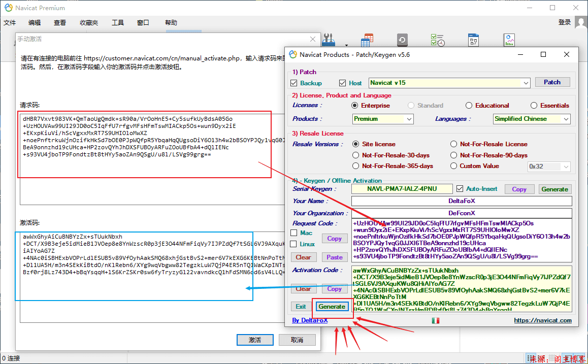588x364 pixels.
Task: Open the Others tools icon in Navicat toolbar
Action: 328,40
